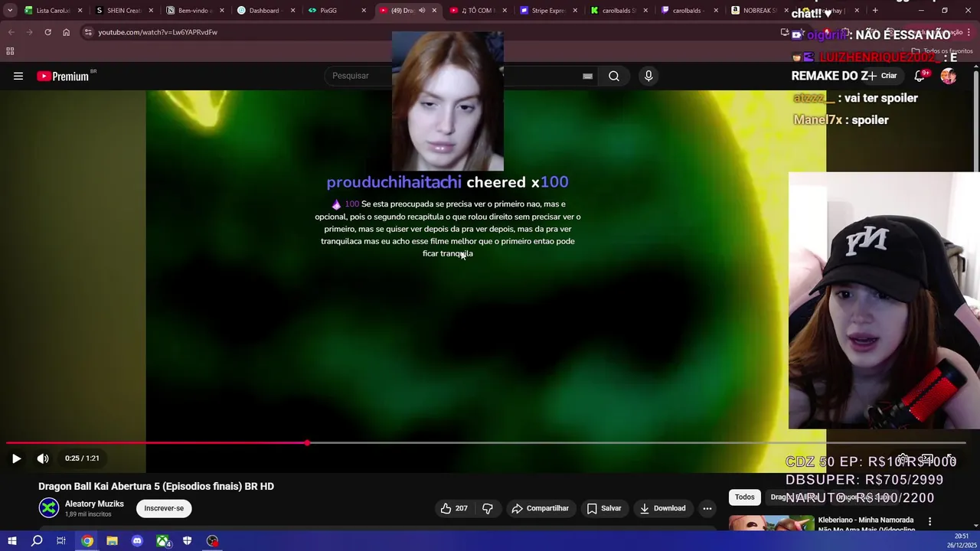Dislike the video with thumbs down
The width and height of the screenshot is (980, 551).
(488, 508)
